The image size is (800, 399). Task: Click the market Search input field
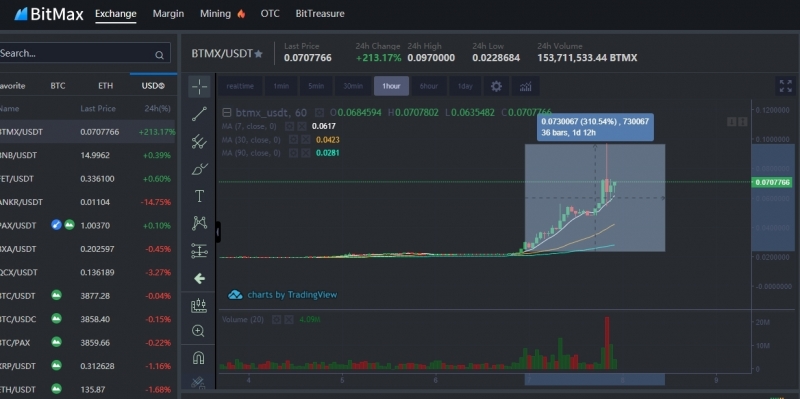[84, 53]
